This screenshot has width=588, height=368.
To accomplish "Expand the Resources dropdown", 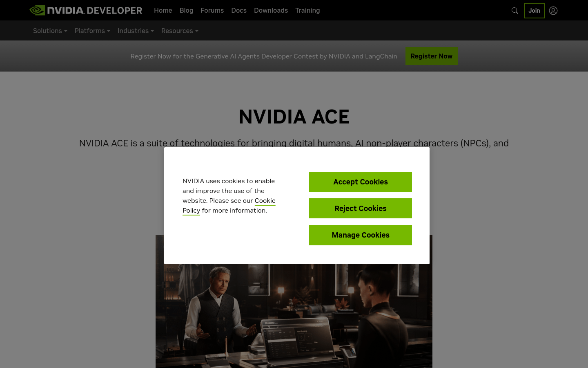I will [180, 31].
